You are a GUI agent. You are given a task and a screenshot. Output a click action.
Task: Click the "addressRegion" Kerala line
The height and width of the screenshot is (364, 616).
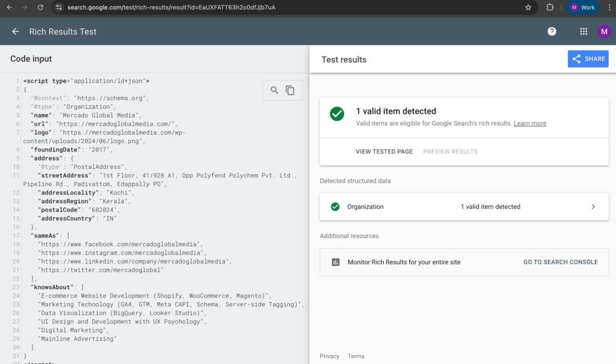point(84,202)
